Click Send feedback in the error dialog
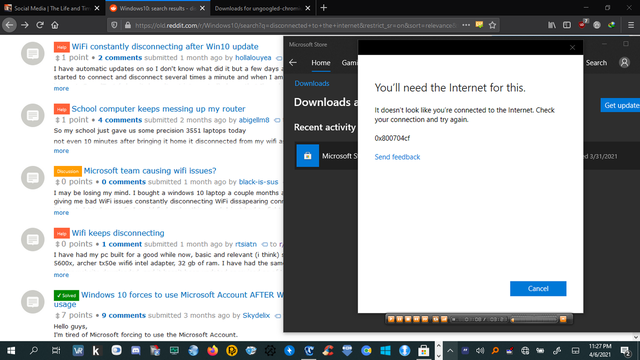The width and height of the screenshot is (640, 360). [x=397, y=157]
